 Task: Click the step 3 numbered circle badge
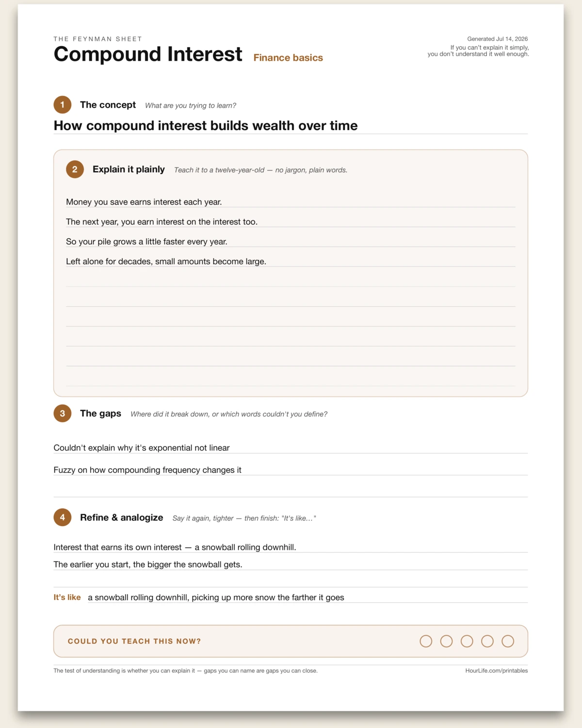[63, 414]
